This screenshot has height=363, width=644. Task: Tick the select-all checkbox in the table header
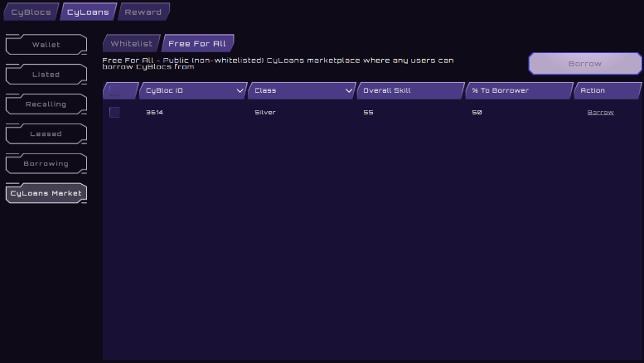(114, 90)
